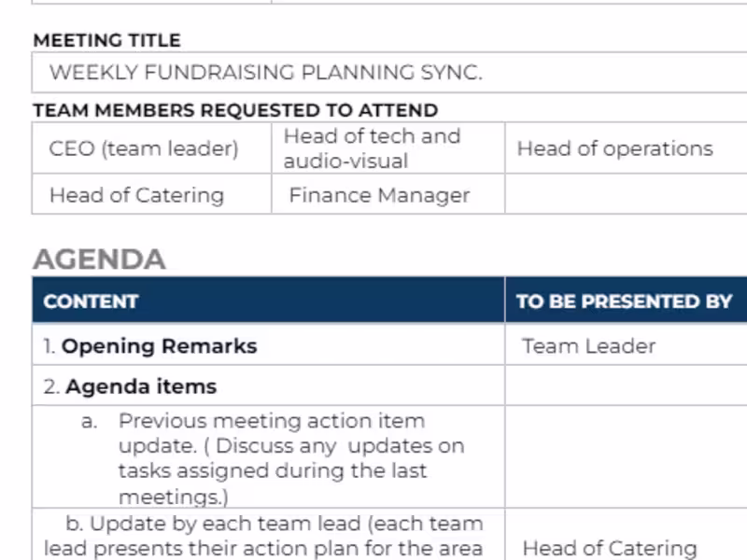Click empty presenter cell for previous meeting update

point(626,457)
